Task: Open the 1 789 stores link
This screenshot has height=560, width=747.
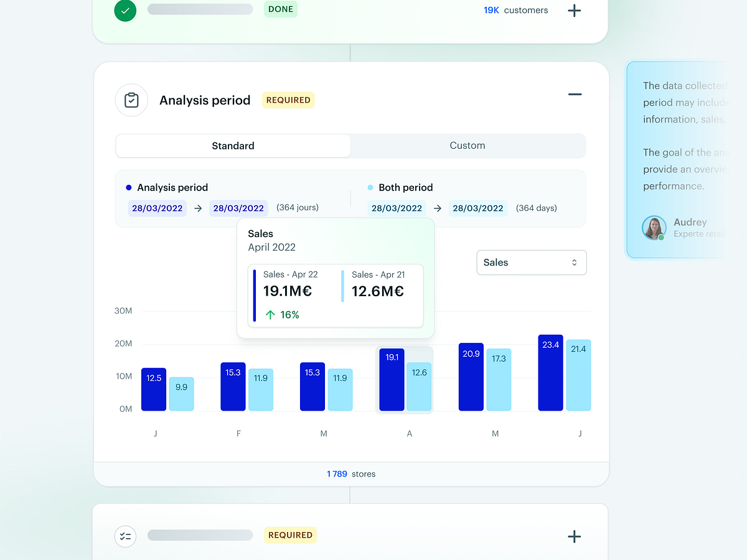Action: coord(350,474)
